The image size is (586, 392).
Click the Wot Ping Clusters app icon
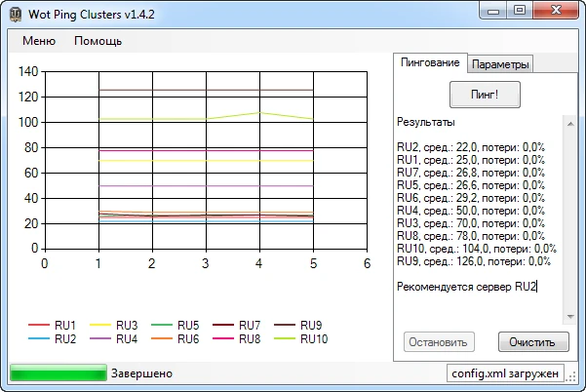pyautogui.click(x=15, y=12)
